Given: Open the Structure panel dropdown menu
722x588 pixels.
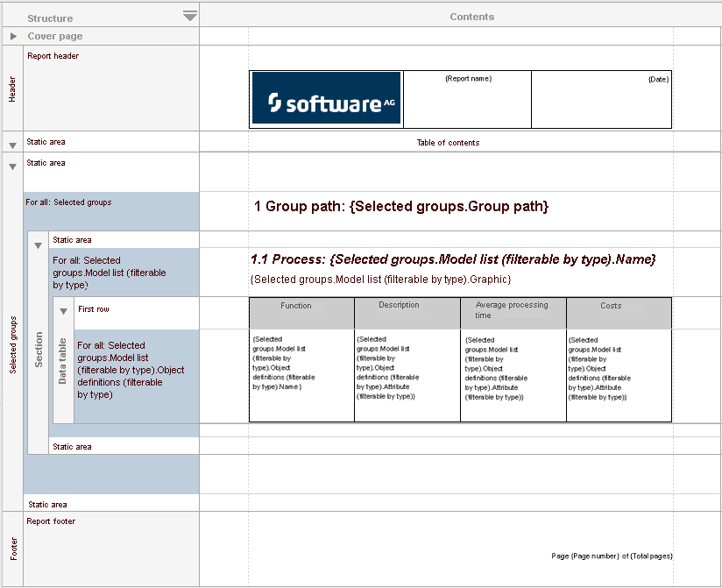Looking at the screenshot, I should pyautogui.click(x=190, y=17).
